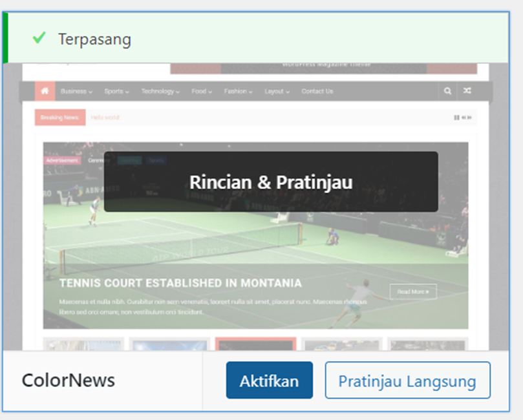Click the shuffle random post icon
Viewport: 523px width, 420px height.
click(467, 91)
